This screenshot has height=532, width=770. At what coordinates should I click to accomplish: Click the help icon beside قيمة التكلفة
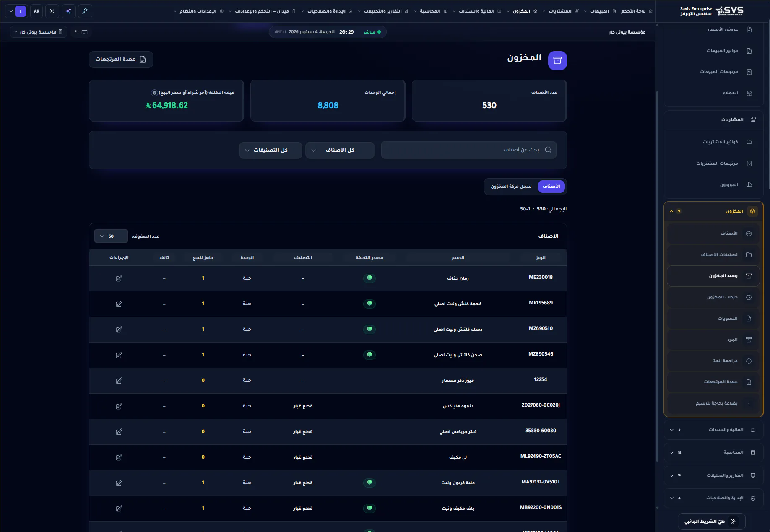(x=154, y=93)
